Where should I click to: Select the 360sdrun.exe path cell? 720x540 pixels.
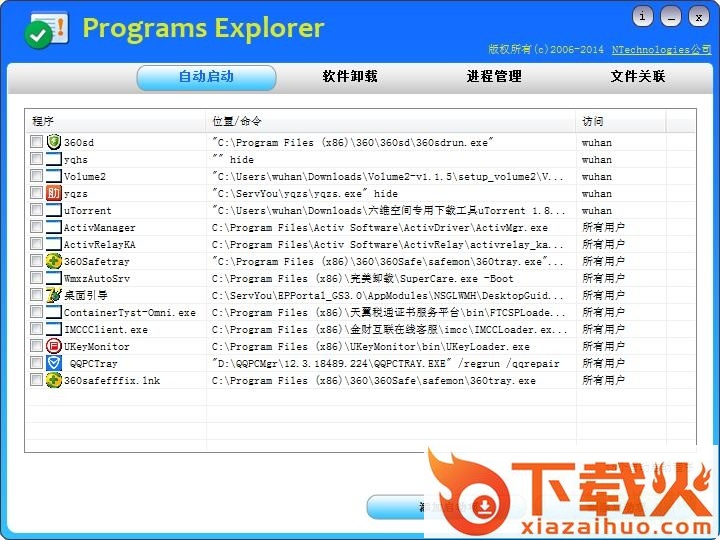tap(353, 142)
